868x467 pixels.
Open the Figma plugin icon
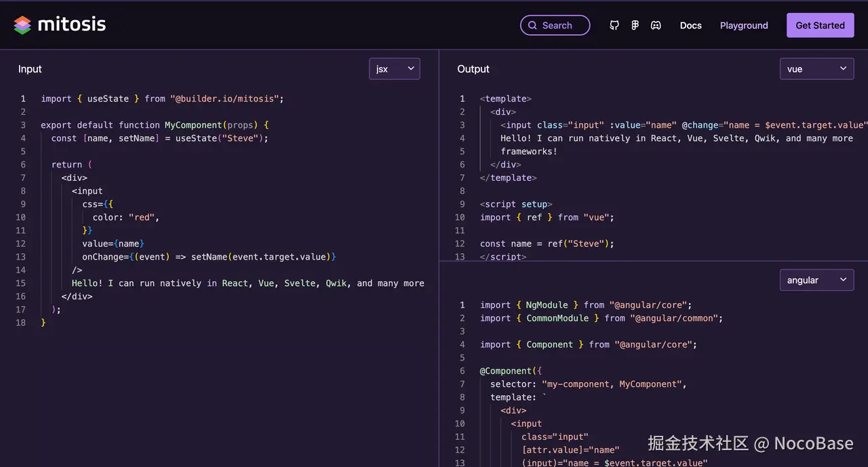coord(635,25)
